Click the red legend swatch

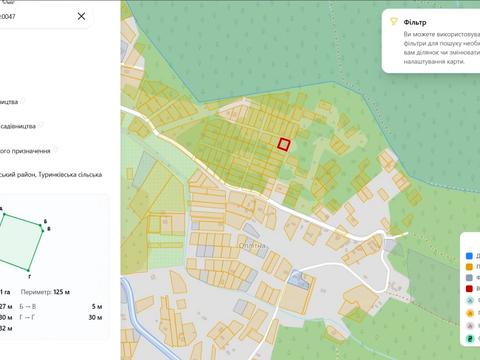pyautogui.click(x=469, y=289)
